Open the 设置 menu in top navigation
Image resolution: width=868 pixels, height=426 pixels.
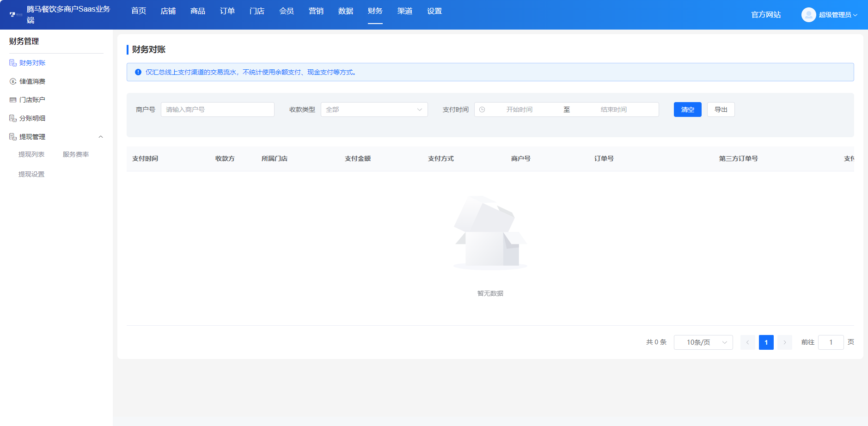[434, 11]
